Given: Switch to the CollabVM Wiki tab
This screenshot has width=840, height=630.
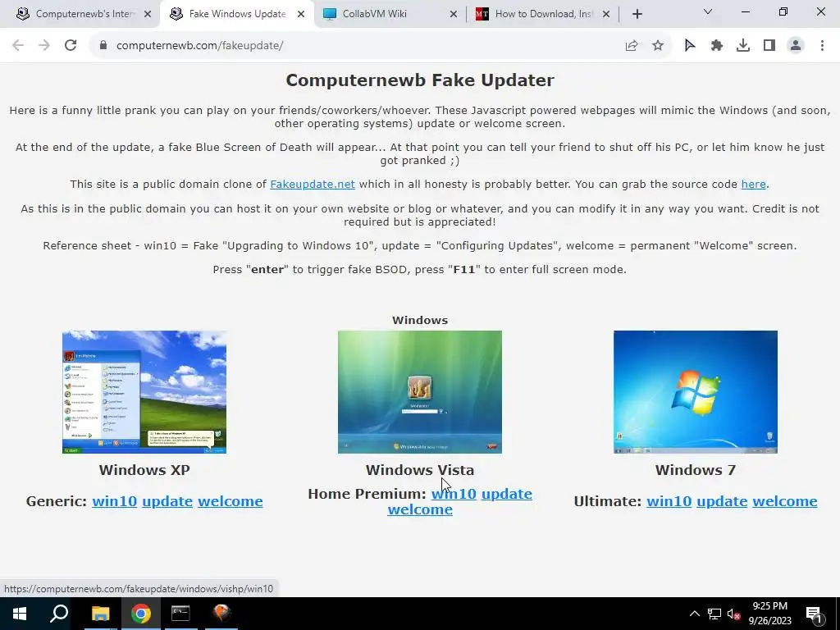Looking at the screenshot, I should pyautogui.click(x=390, y=14).
